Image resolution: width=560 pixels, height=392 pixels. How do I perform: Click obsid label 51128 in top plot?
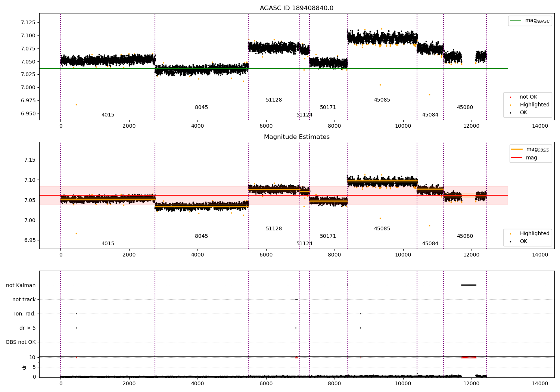(274, 100)
